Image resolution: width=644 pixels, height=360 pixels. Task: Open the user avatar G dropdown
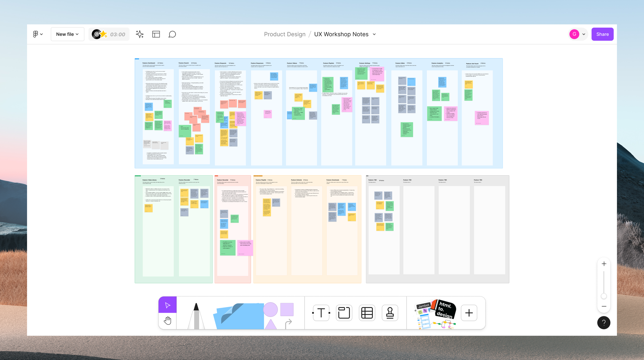[578, 34]
